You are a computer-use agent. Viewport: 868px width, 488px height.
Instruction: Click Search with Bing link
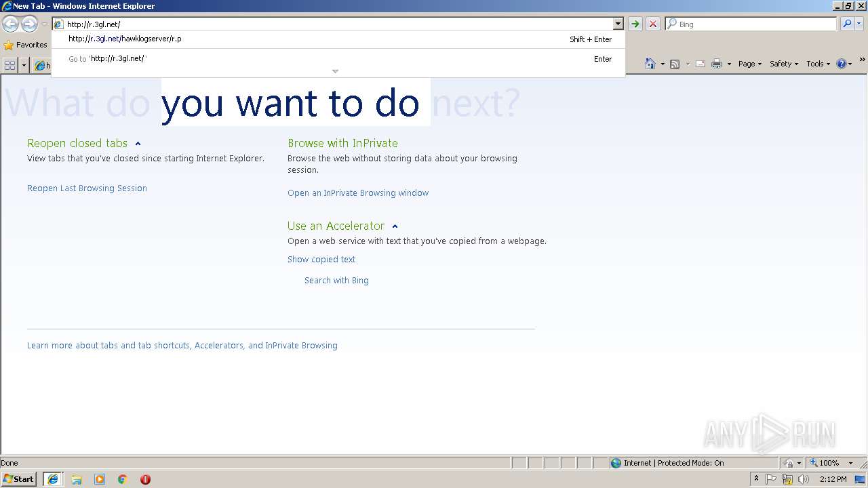pyautogui.click(x=336, y=281)
